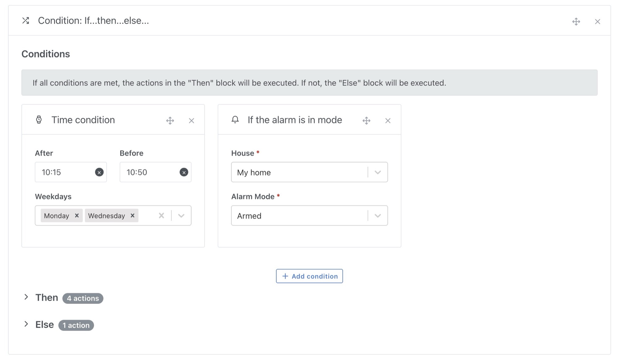This screenshot has width=618, height=364.
Task: Open the Alarm Mode dropdown selector
Action: pyautogui.click(x=377, y=215)
